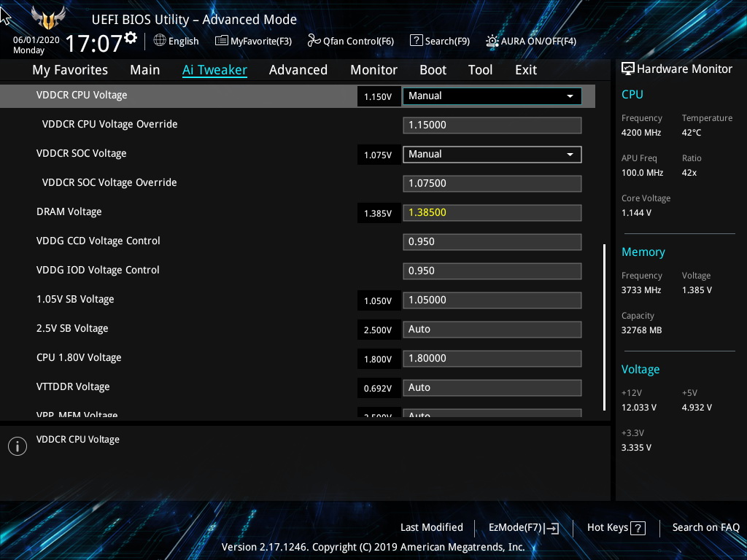This screenshot has height=560, width=747.
Task: Click VDDG IOD Voltage Control field
Action: coord(492,271)
